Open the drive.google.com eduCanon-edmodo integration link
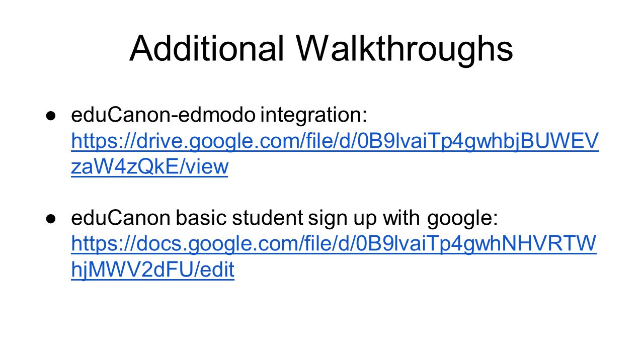 tap(335, 153)
